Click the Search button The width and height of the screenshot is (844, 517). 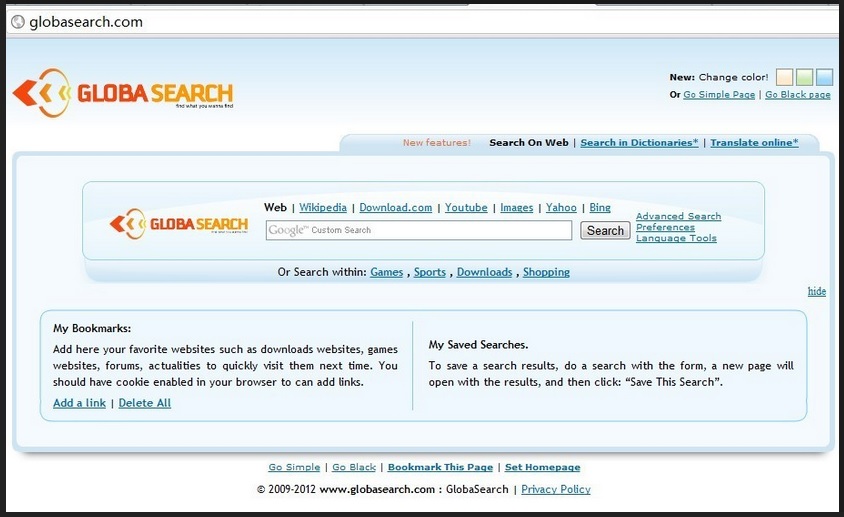(605, 230)
